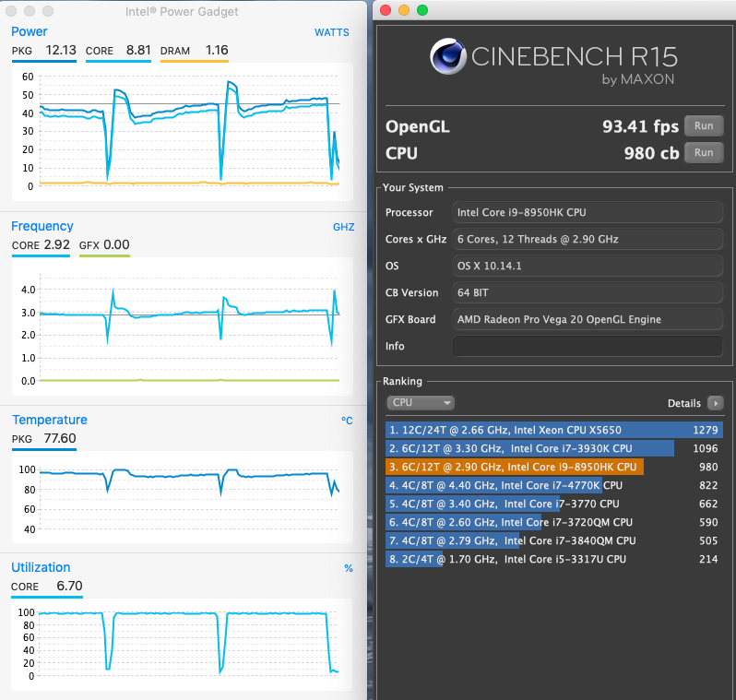Click CORE power value 8.81
Screen dimensions: 736x700
tap(138, 50)
